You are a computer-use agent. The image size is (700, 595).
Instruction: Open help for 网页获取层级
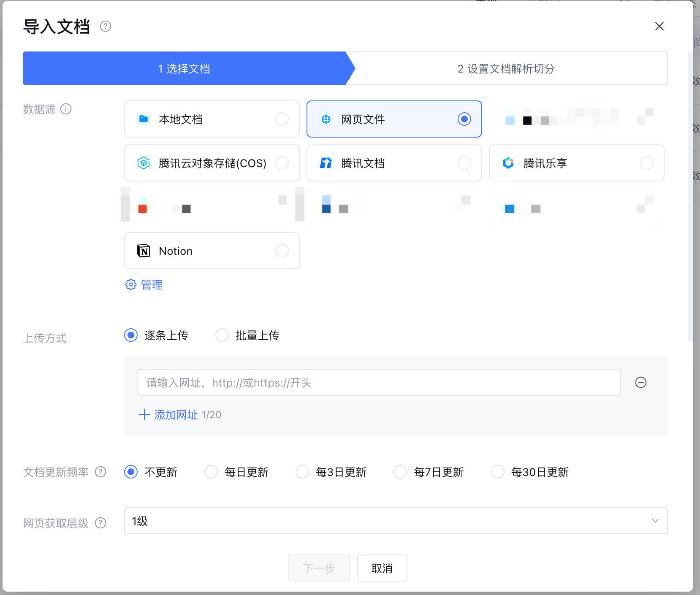click(100, 523)
